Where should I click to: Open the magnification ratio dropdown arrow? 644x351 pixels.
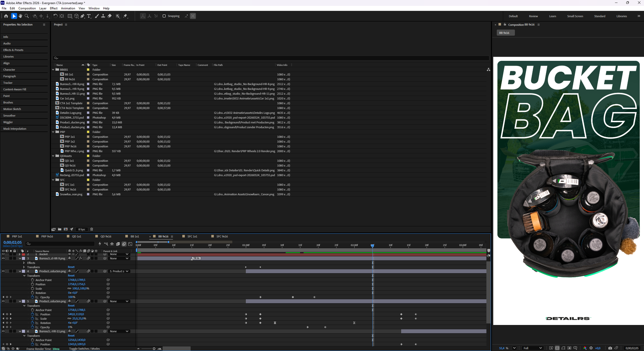514,348
